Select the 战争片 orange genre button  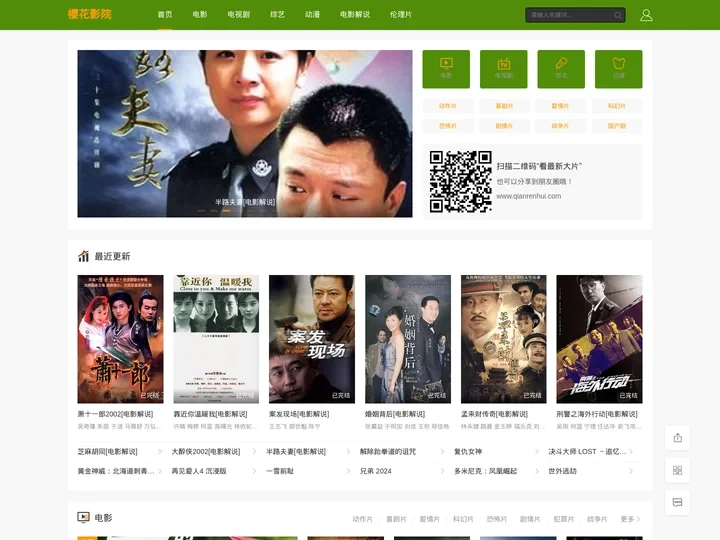point(560,126)
